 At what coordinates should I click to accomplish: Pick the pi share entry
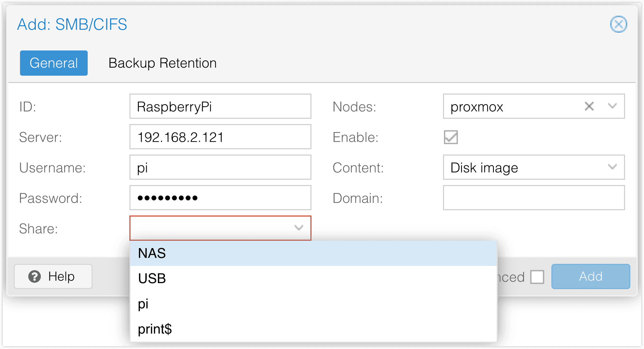tap(313, 304)
